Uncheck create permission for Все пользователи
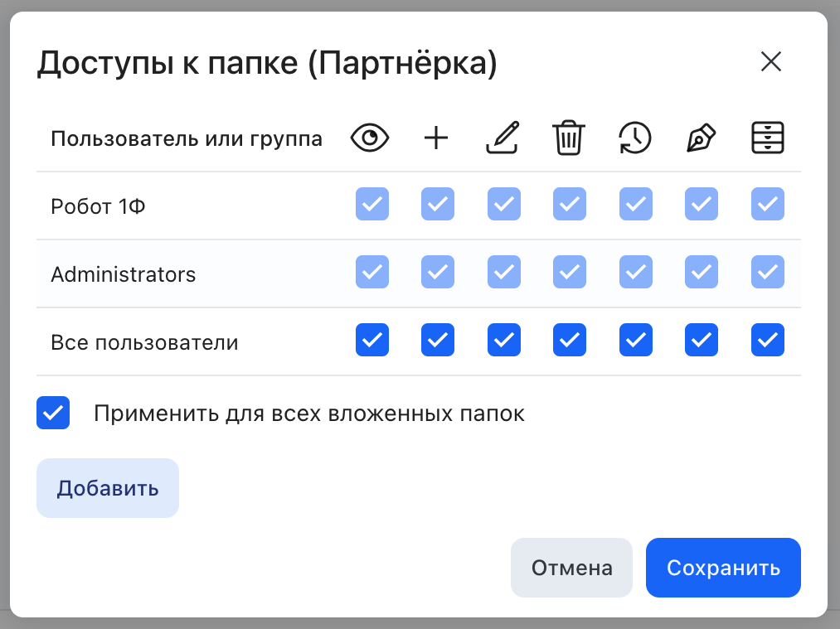The height and width of the screenshot is (629, 840). tap(438, 340)
